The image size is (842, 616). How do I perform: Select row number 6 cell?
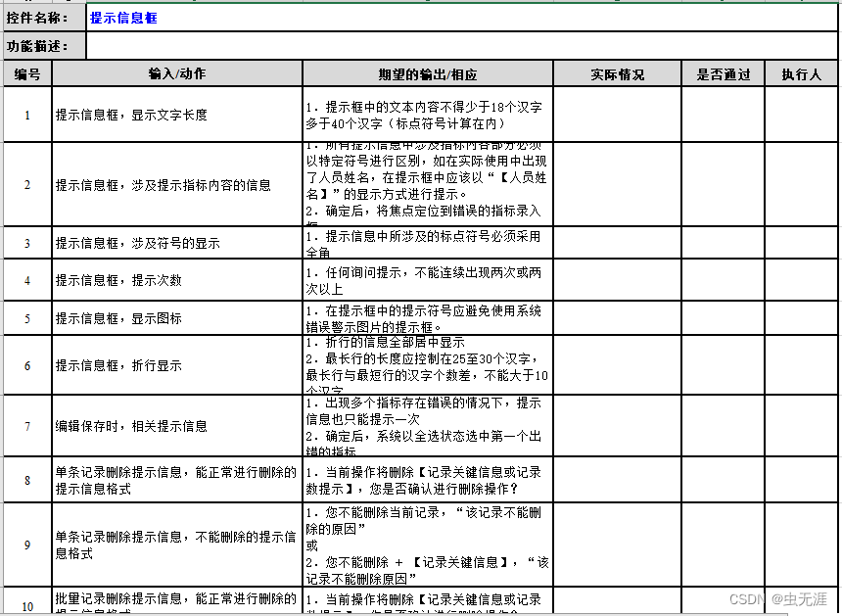(x=27, y=365)
